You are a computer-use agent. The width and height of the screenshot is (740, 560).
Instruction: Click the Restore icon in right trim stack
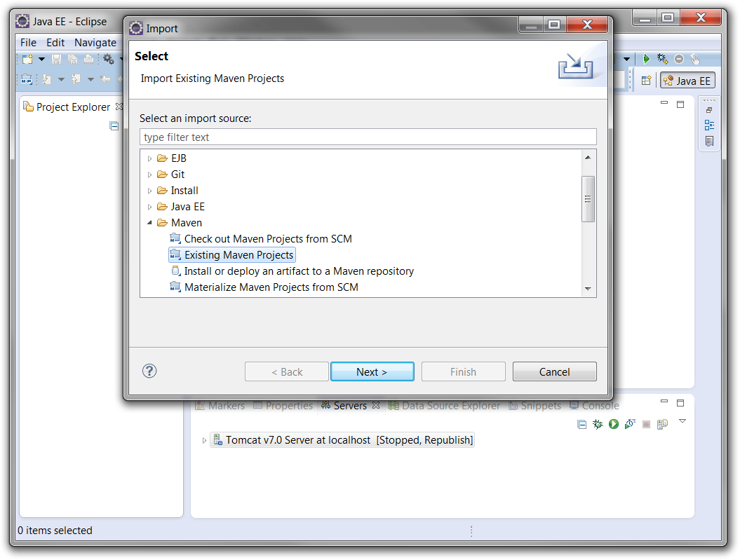pyautogui.click(x=709, y=110)
